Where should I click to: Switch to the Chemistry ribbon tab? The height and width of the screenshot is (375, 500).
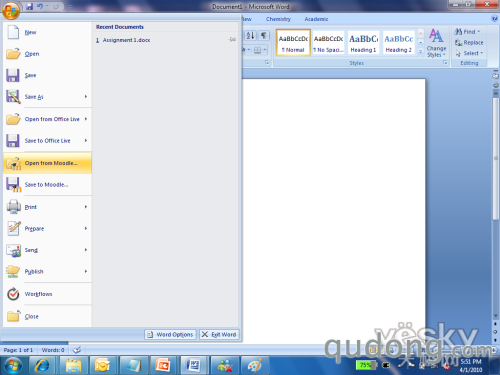click(x=278, y=19)
